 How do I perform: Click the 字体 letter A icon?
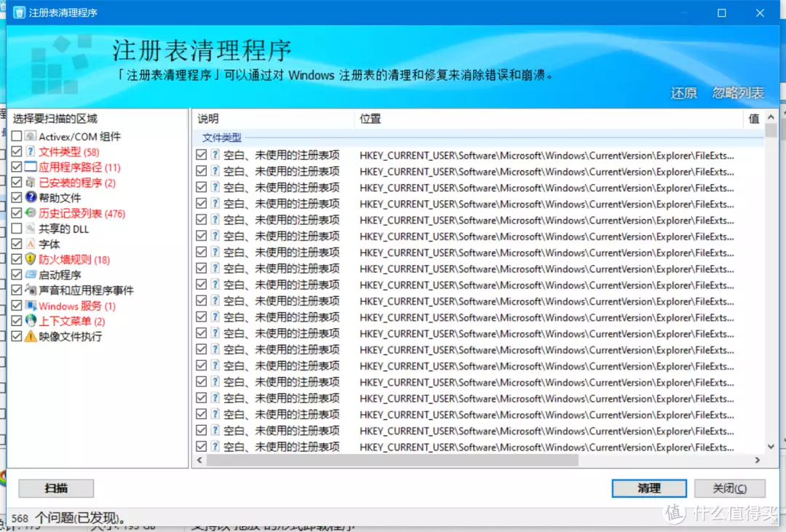(31, 245)
